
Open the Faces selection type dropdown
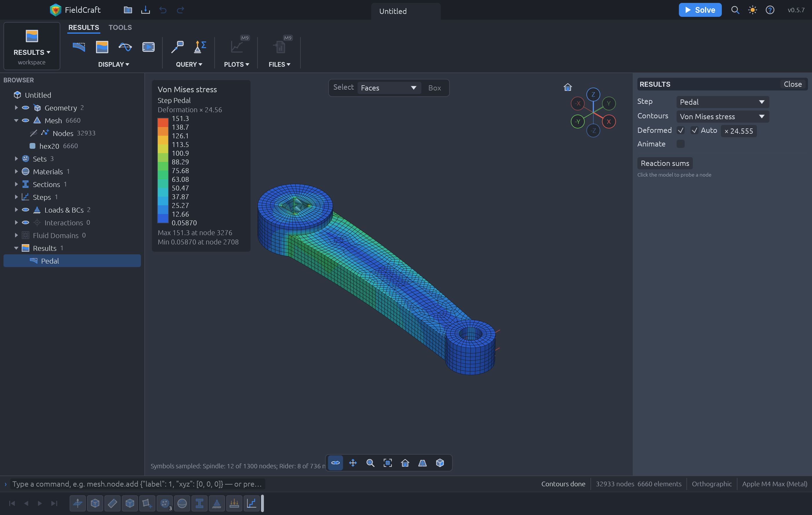[389, 88]
